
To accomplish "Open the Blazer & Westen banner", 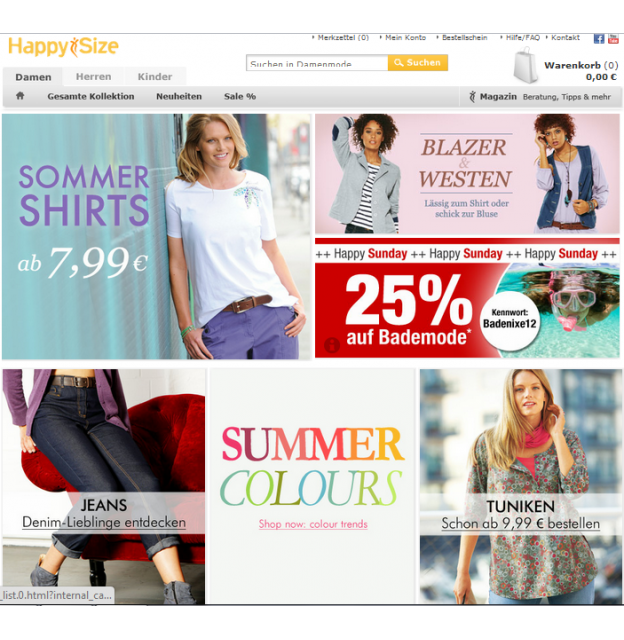I will pos(467,174).
